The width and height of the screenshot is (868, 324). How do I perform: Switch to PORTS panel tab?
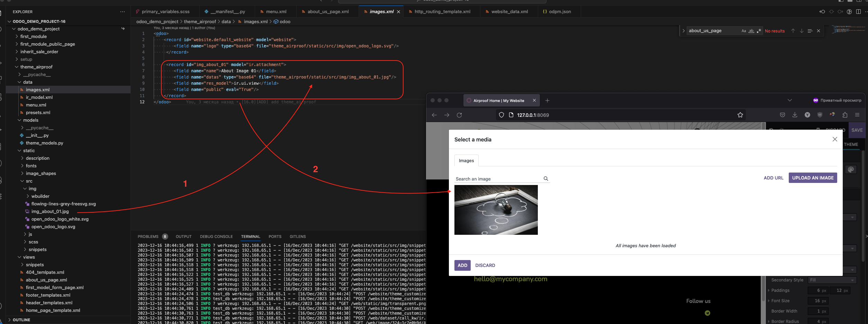coord(275,237)
